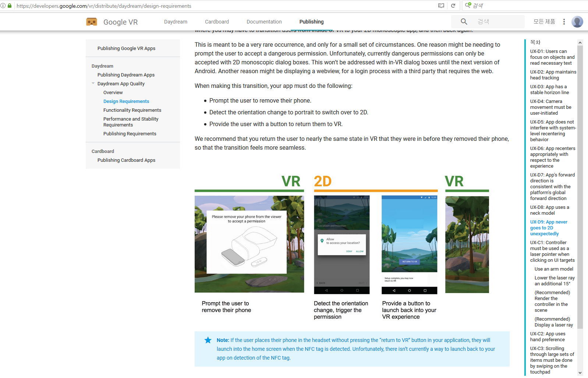Open the user account avatar
The image size is (588, 378).
coord(577,22)
